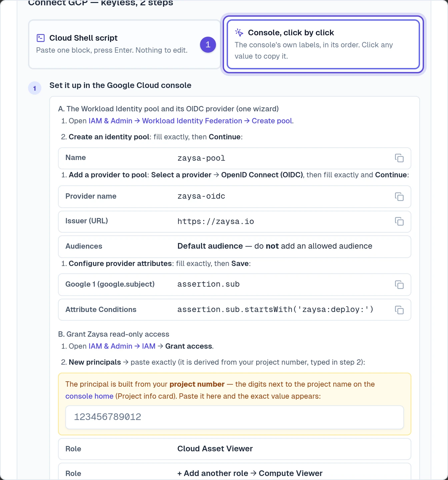Screen dimensions: 448x480
Task: Click the zaysa-oidc value text
Action: click(x=201, y=196)
